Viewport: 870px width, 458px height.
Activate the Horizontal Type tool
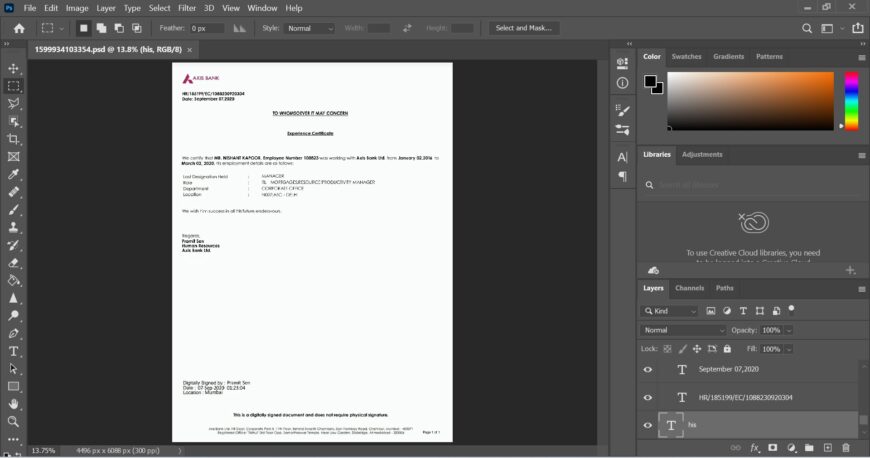14,351
